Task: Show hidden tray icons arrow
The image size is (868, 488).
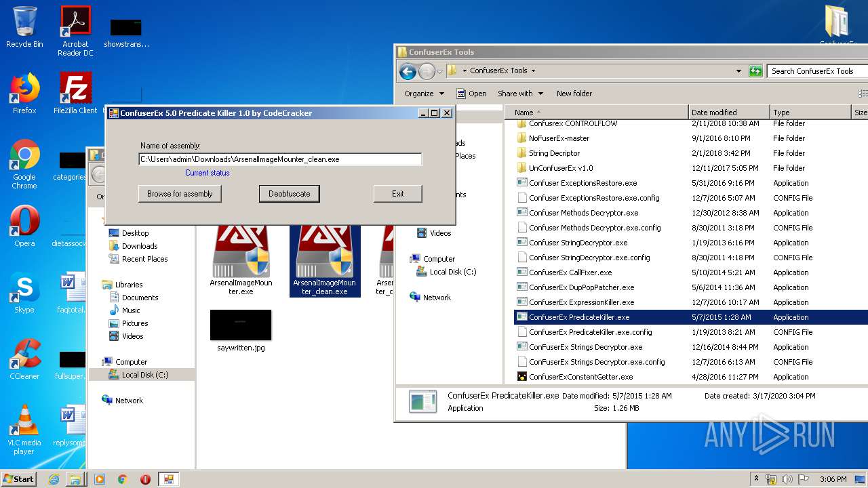Action: (756, 479)
